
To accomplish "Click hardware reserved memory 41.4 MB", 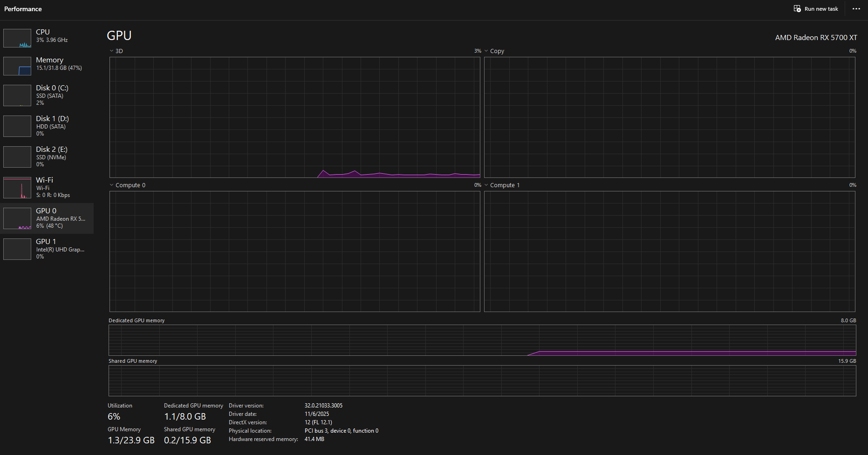I will [x=314, y=439].
